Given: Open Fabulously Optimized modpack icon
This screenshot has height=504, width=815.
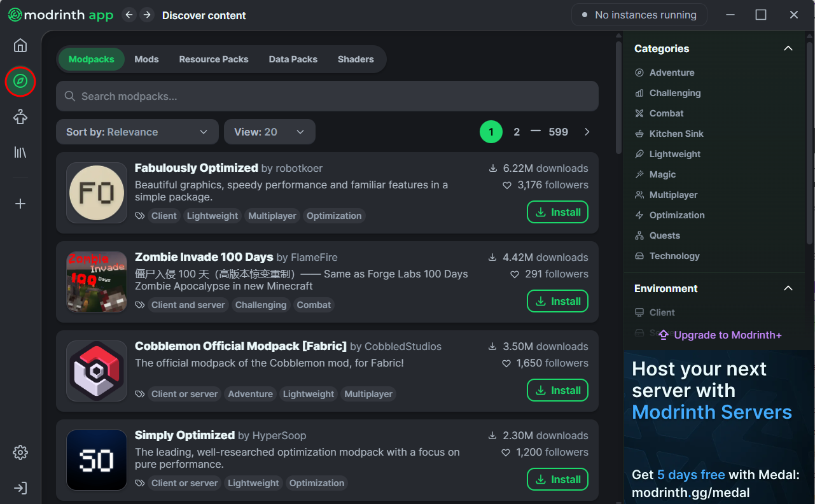Looking at the screenshot, I should [97, 193].
